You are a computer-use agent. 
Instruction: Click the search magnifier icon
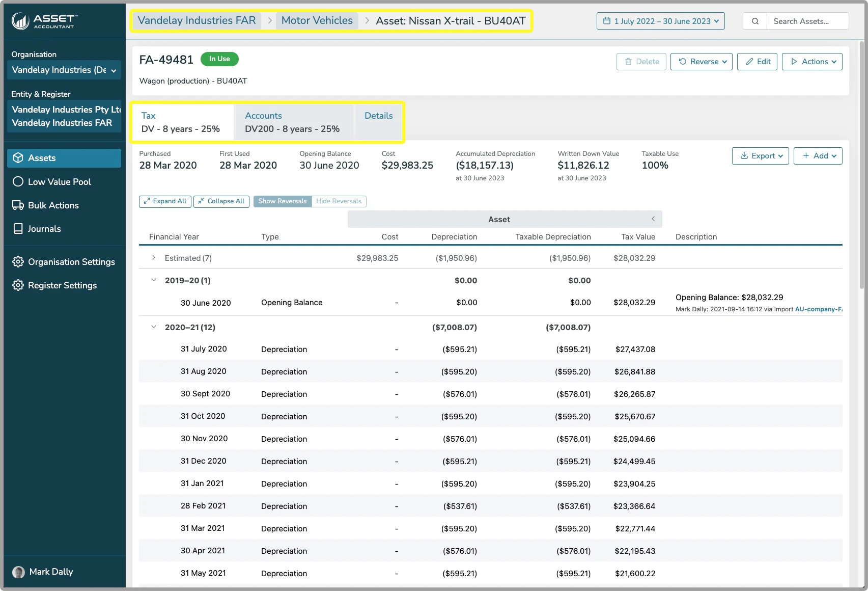point(754,21)
